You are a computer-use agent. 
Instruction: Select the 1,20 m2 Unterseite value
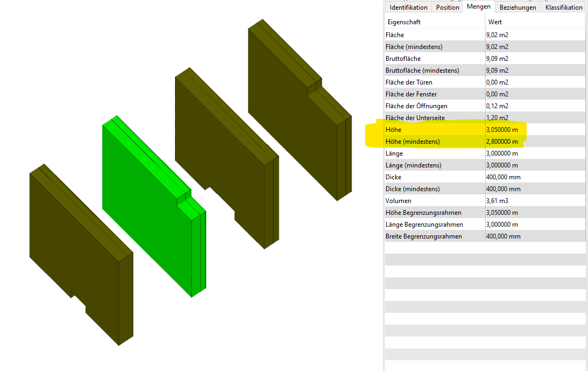pyautogui.click(x=497, y=118)
